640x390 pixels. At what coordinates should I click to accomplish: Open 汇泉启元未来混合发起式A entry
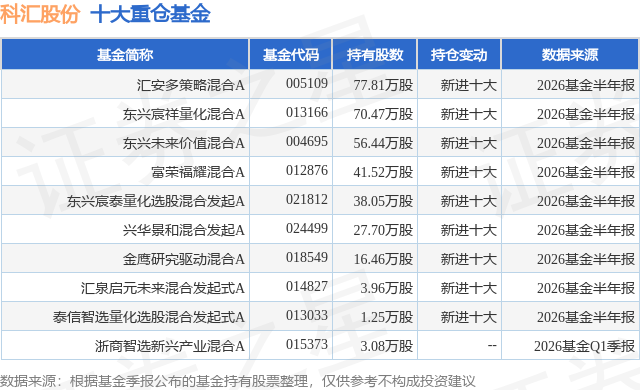point(162,288)
